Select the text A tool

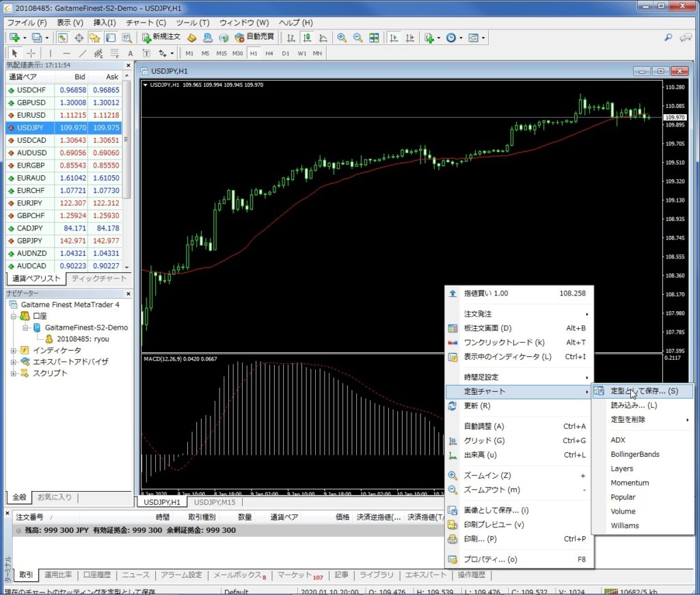point(131,53)
